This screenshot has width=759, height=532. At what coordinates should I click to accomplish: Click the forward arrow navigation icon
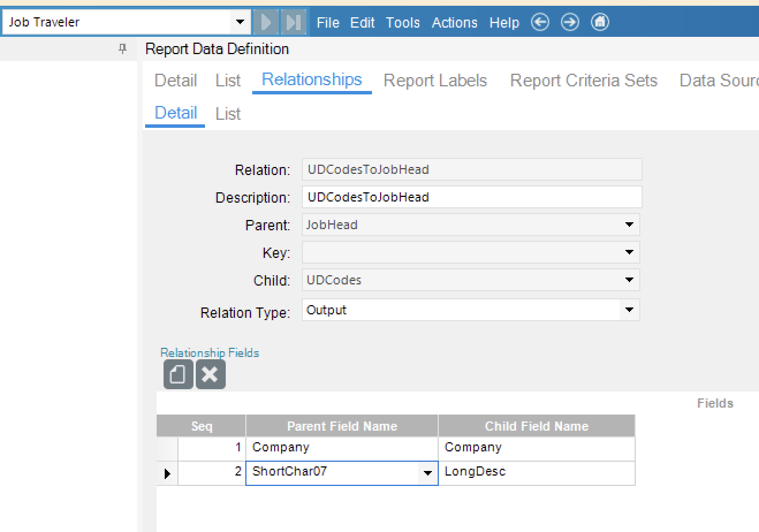[x=570, y=22]
